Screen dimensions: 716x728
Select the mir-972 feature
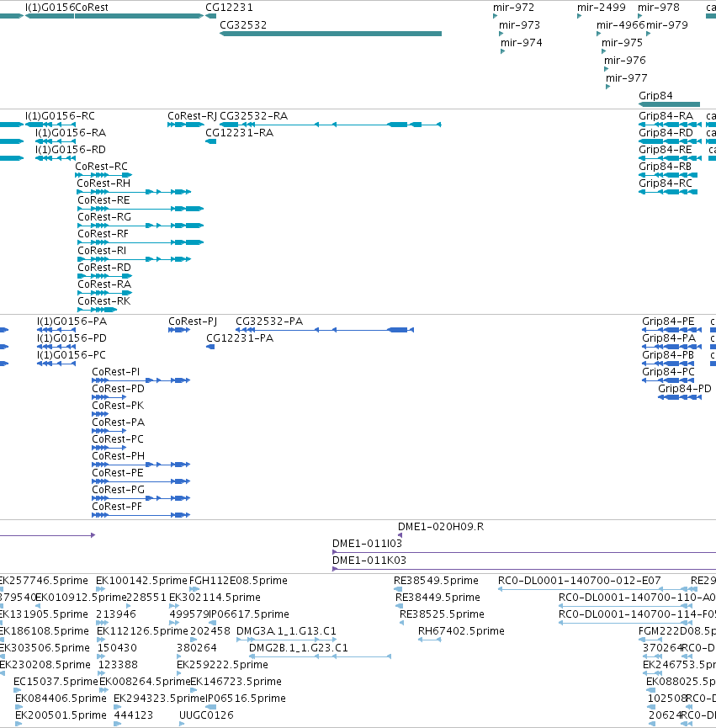pyautogui.click(x=495, y=16)
